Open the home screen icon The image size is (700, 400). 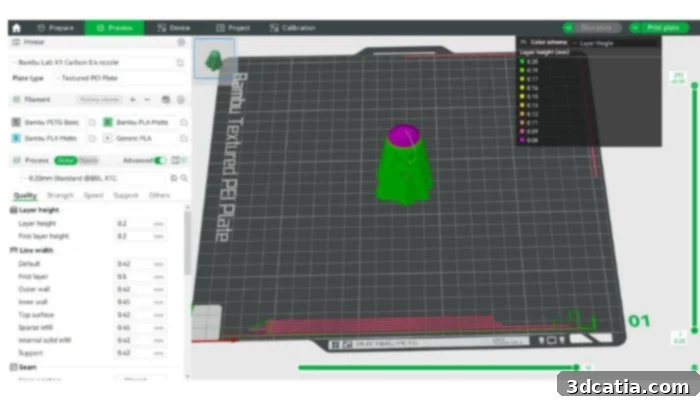tap(17, 28)
